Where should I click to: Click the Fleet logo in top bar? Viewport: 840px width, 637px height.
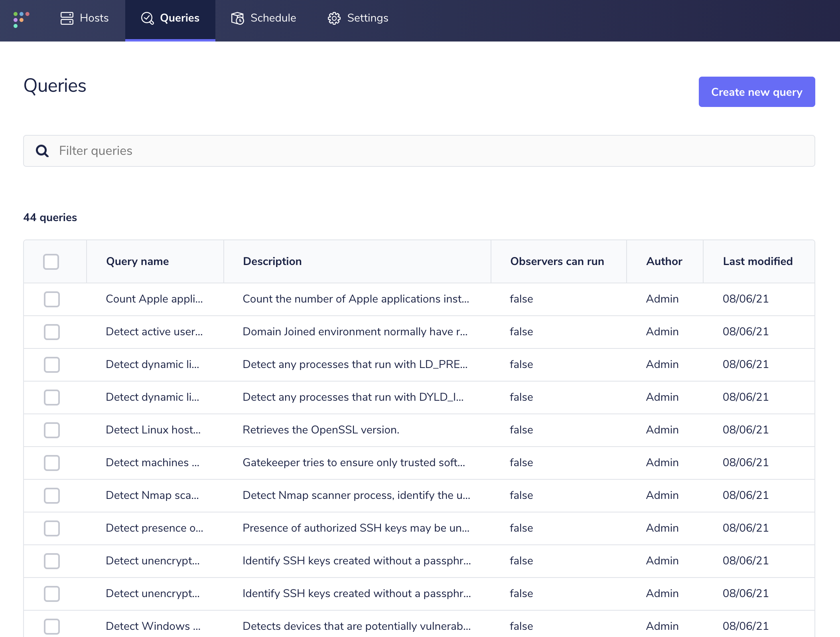[x=21, y=20]
